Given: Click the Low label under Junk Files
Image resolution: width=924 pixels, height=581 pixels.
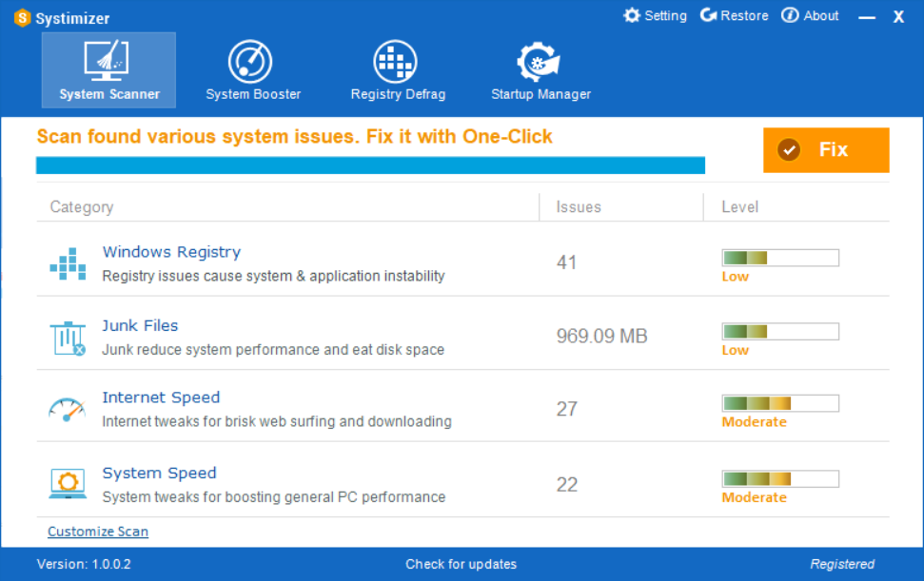Looking at the screenshot, I should point(735,350).
